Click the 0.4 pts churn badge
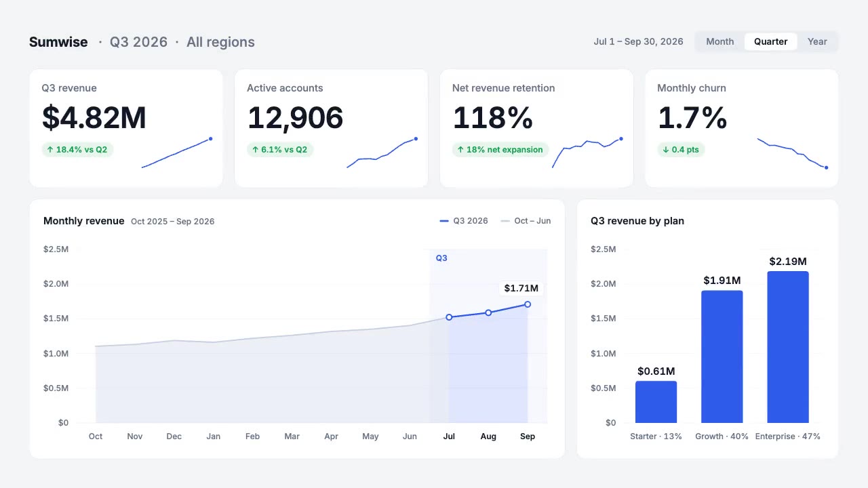The height and width of the screenshot is (488, 868). (x=681, y=150)
